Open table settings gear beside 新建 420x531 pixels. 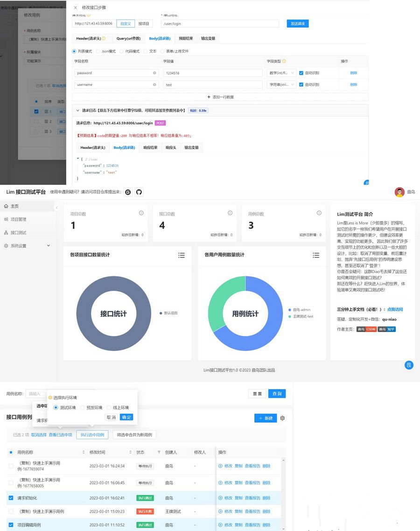click(x=282, y=418)
